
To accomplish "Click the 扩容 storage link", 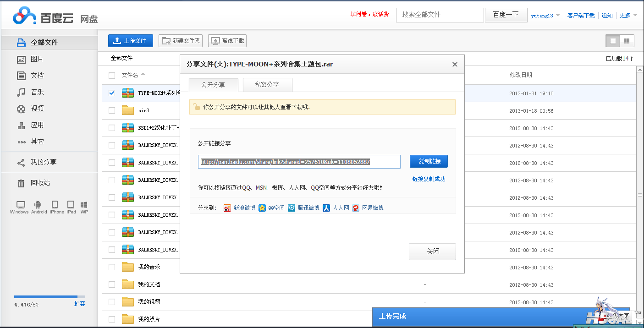I will (79, 304).
